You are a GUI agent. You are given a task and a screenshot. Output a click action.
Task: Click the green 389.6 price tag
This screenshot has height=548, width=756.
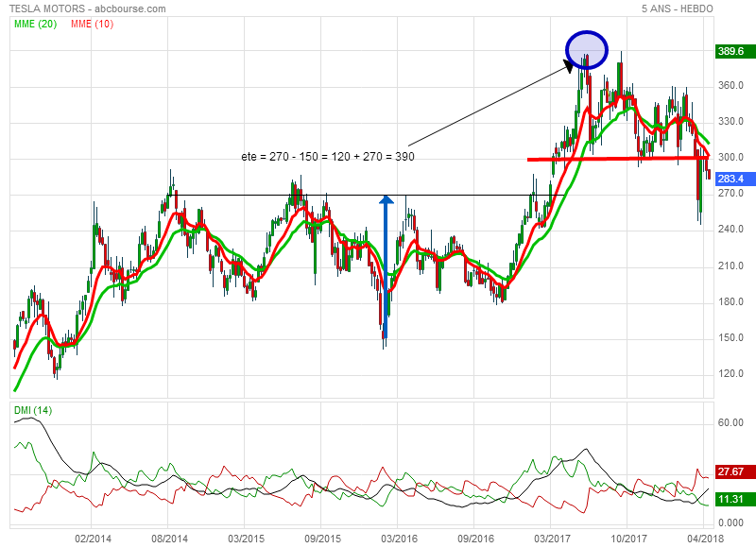point(735,51)
